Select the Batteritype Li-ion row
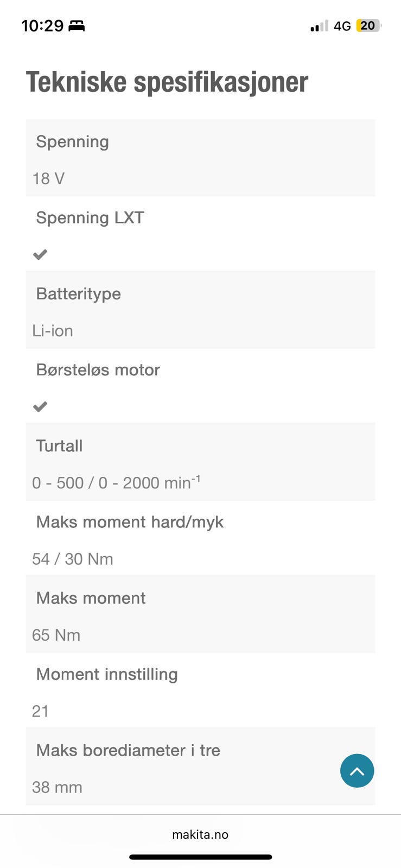Viewport: 401px width, 868px height. click(200, 310)
